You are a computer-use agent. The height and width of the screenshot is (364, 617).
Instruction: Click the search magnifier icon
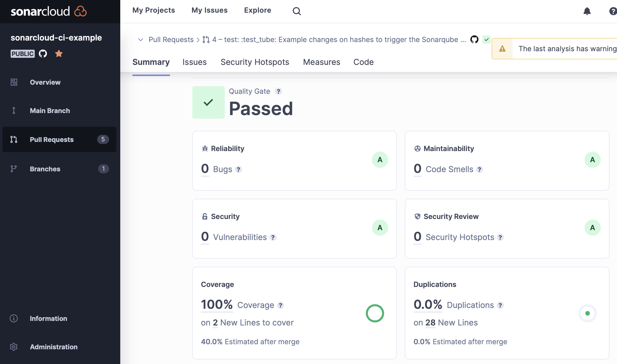(x=297, y=11)
